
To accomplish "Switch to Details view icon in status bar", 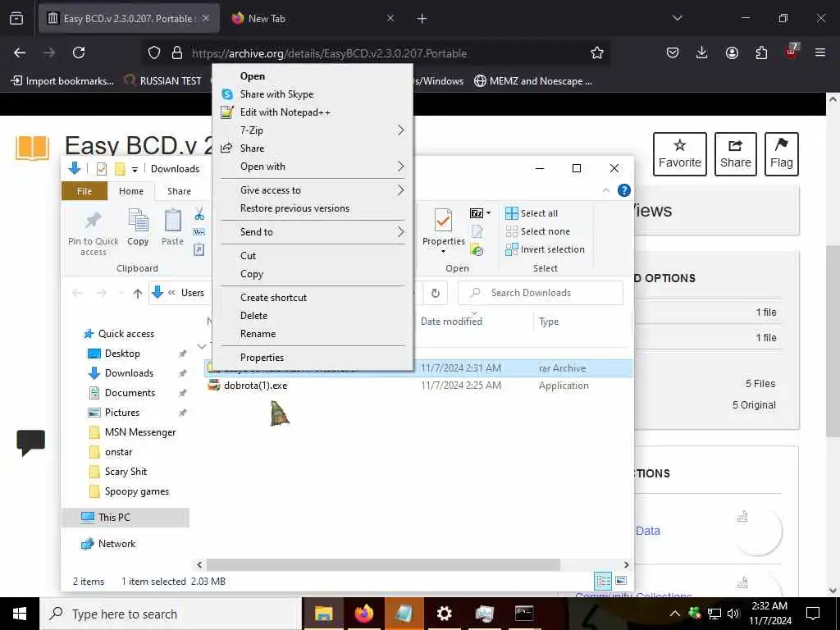I will (603, 581).
